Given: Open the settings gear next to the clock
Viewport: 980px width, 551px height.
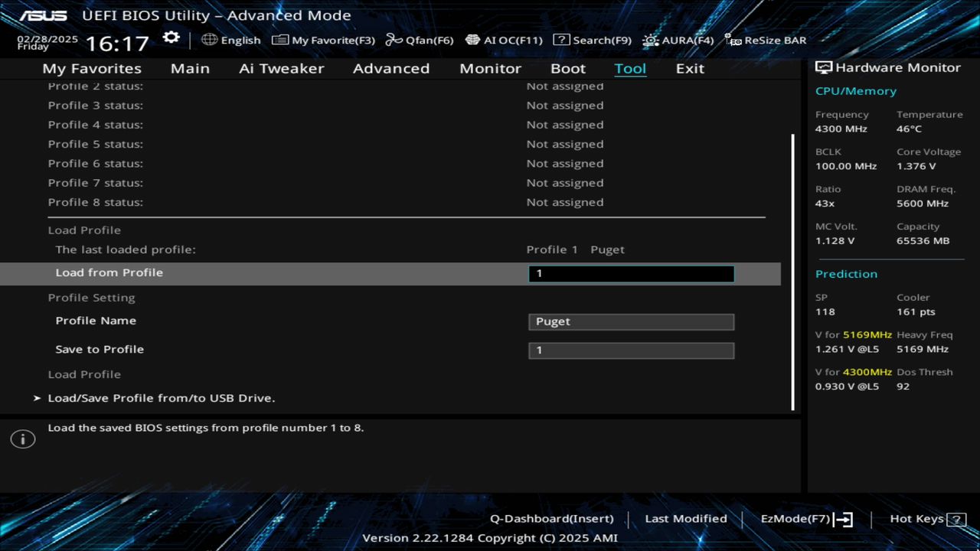Looking at the screenshot, I should click(x=171, y=38).
